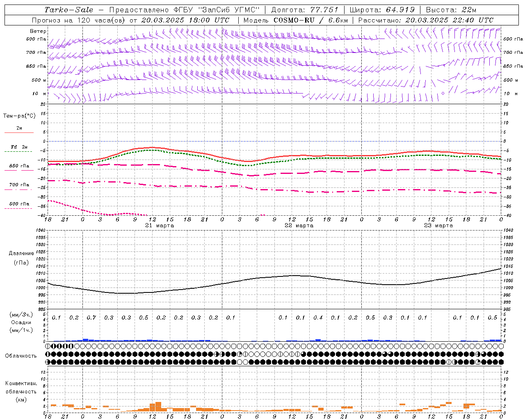Select the 700 гПа temperature legend entry
Screen dimensions: 525x420
(19, 185)
